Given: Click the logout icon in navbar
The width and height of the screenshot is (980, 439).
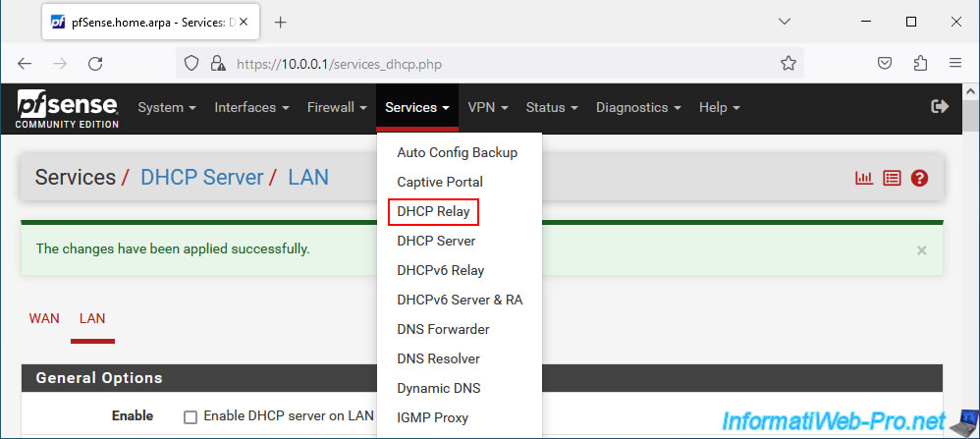Looking at the screenshot, I should [x=940, y=107].
